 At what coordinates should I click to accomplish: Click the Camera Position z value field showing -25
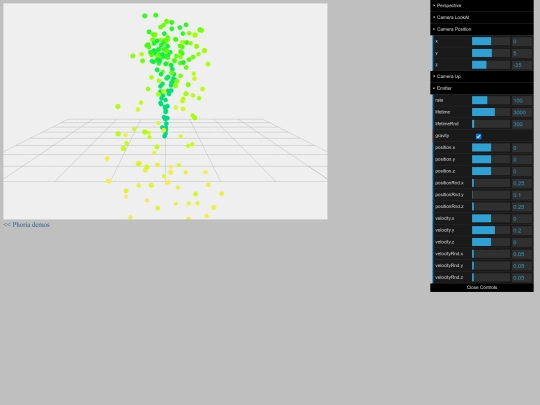point(522,65)
